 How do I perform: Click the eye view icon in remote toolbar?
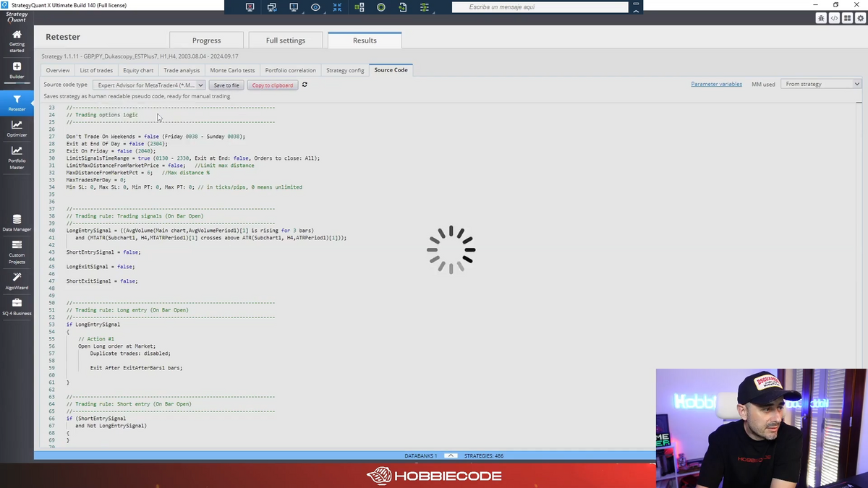[x=315, y=7]
